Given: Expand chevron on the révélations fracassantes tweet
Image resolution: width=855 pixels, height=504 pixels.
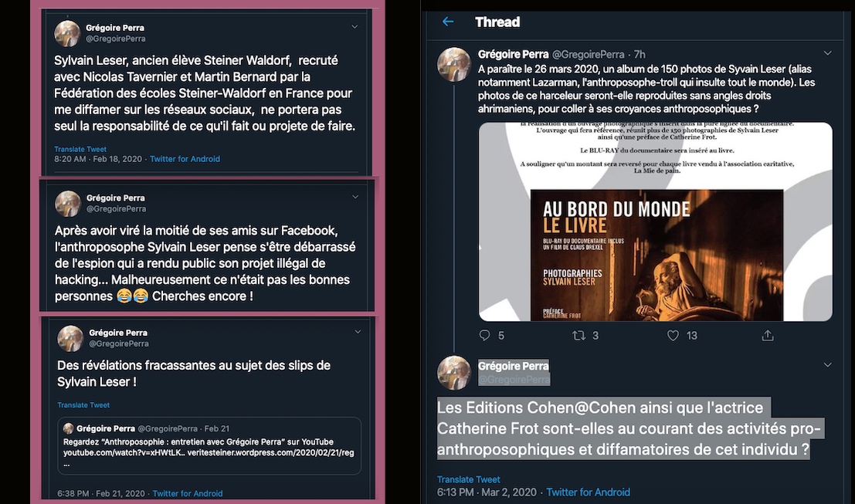Looking at the screenshot, I should pyautogui.click(x=358, y=331).
